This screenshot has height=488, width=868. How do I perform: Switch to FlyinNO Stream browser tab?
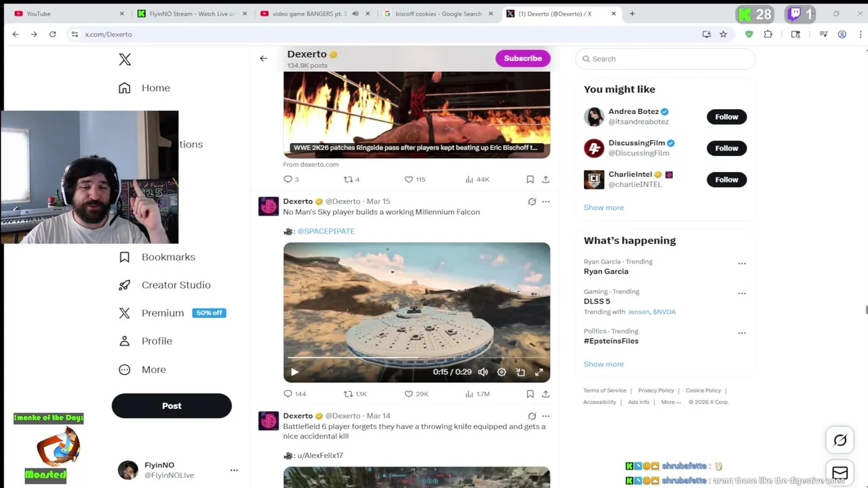(x=192, y=14)
